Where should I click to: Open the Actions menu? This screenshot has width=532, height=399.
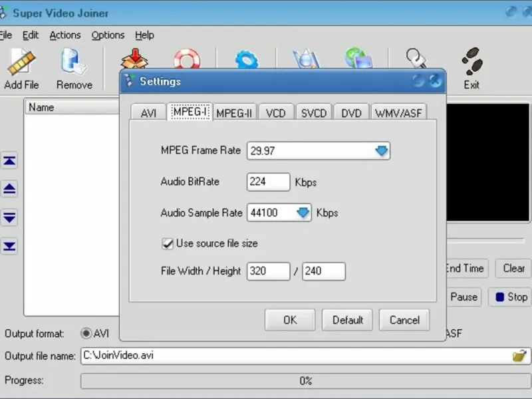pos(65,35)
